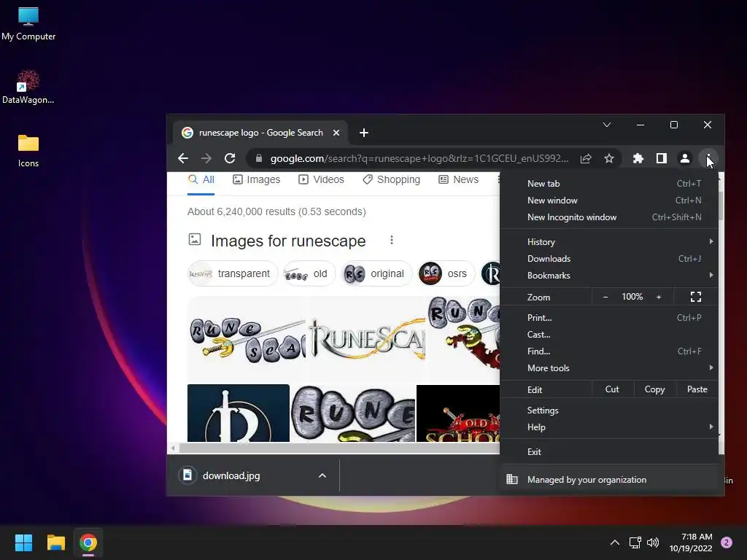Viewport: 747px width, 560px height.
Task: Open the Icons folder on desktop
Action: pos(28,150)
